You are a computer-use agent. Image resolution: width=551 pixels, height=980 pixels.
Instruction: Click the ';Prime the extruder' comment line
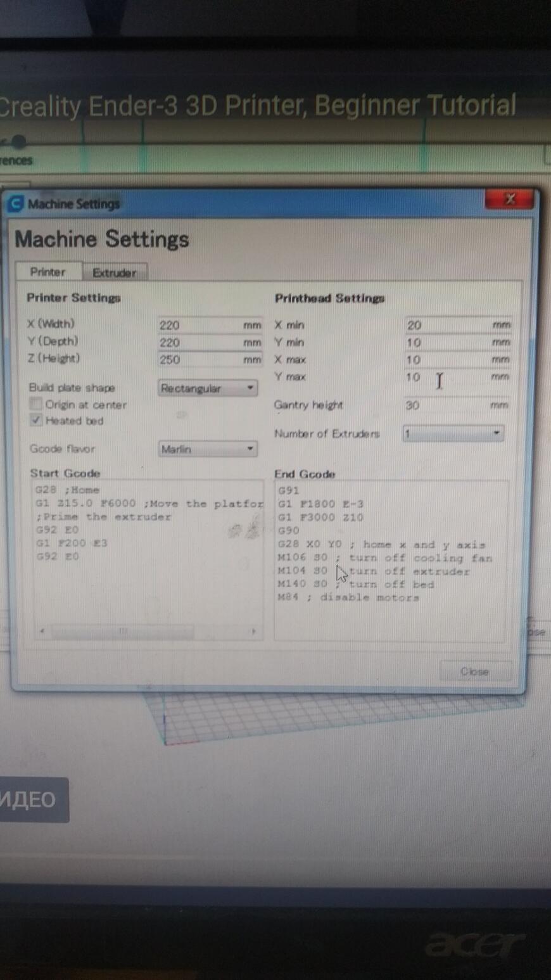pos(103,517)
